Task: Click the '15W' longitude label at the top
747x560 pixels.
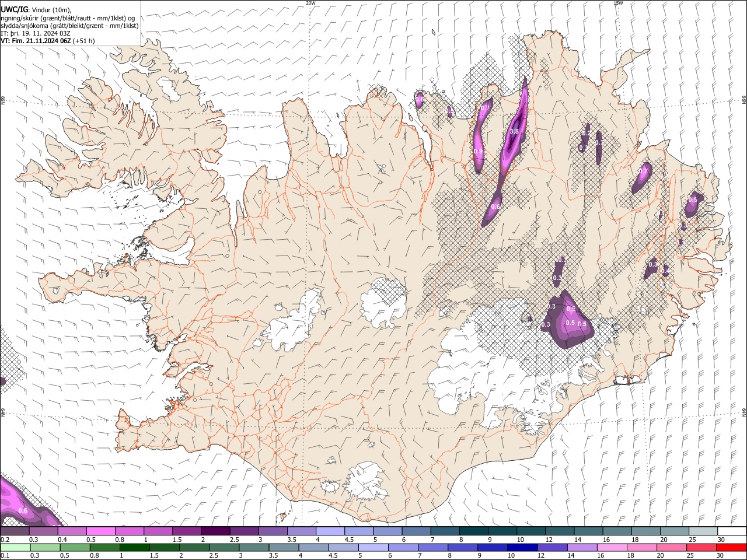Action: point(618,3)
